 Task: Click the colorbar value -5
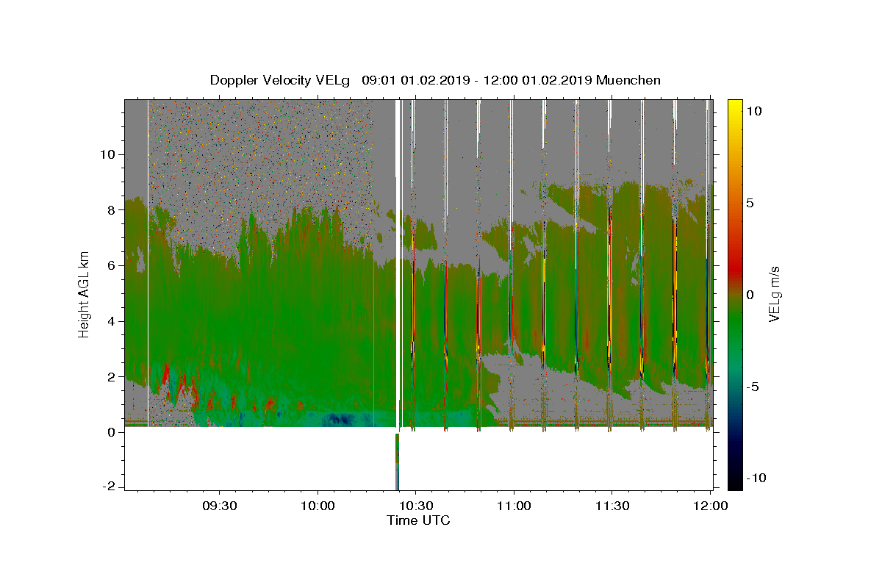(x=753, y=387)
